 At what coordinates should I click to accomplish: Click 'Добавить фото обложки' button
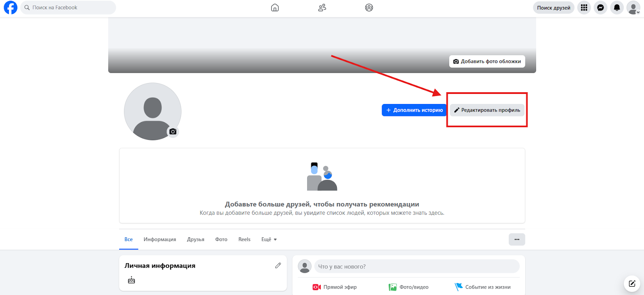(x=487, y=61)
